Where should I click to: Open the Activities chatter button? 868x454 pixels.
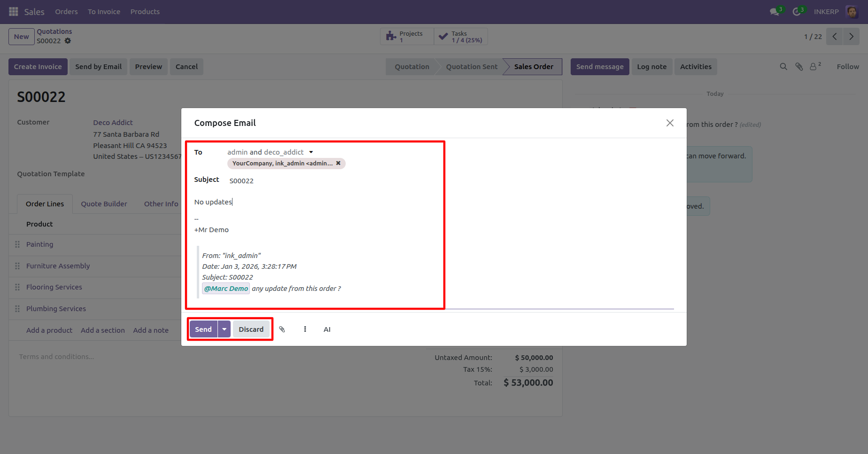(696, 67)
